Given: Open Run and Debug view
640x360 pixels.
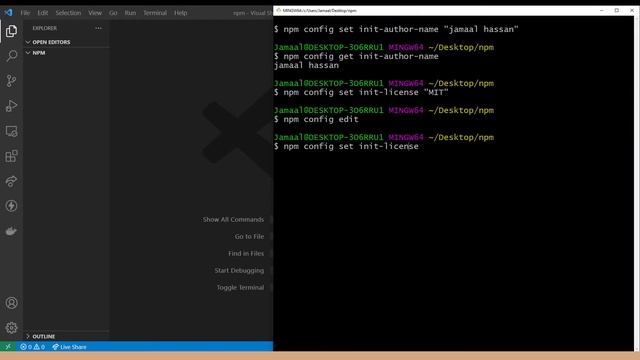Looking at the screenshot, I should 11,106.
